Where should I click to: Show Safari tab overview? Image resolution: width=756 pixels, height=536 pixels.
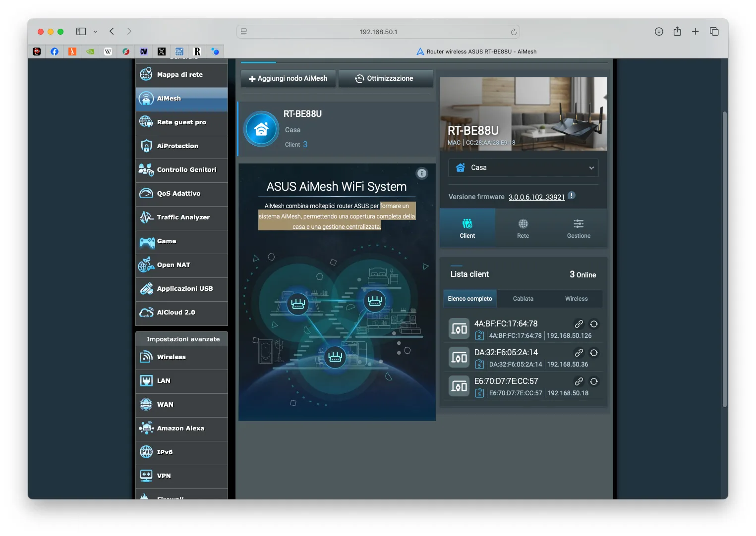(714, 32)
